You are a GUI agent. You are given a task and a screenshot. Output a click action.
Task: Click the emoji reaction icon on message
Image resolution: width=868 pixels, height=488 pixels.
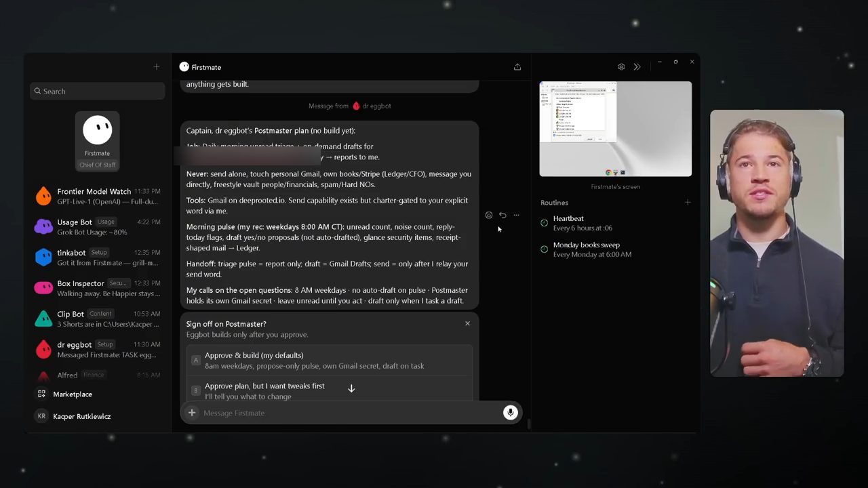(x=489, y=216)
